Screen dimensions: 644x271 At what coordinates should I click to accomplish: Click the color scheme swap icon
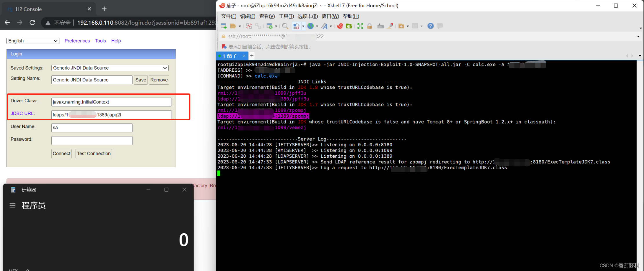click(296, 26)
